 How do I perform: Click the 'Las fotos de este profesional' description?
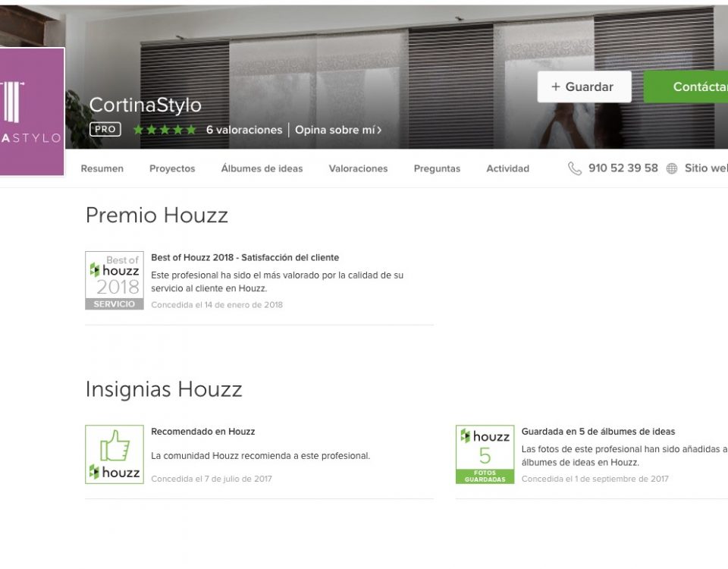coord(624,456)
